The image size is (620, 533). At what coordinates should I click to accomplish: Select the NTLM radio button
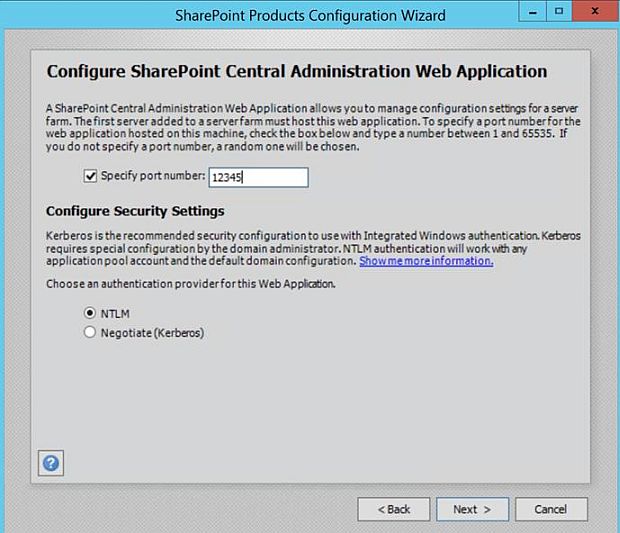click(x=90, y=313)
